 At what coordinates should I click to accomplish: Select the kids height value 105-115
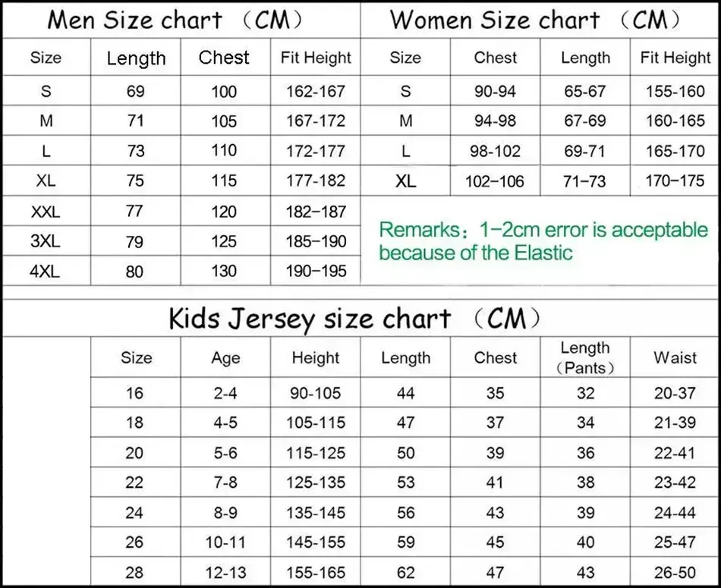316,423
